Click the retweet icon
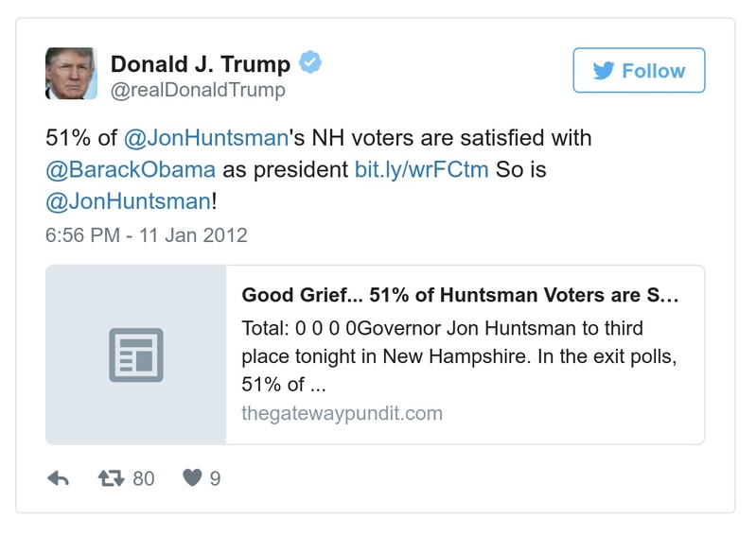 coord(113,478)
